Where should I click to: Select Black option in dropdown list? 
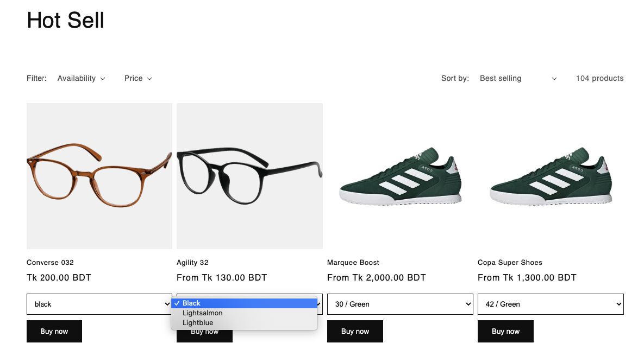244,303
